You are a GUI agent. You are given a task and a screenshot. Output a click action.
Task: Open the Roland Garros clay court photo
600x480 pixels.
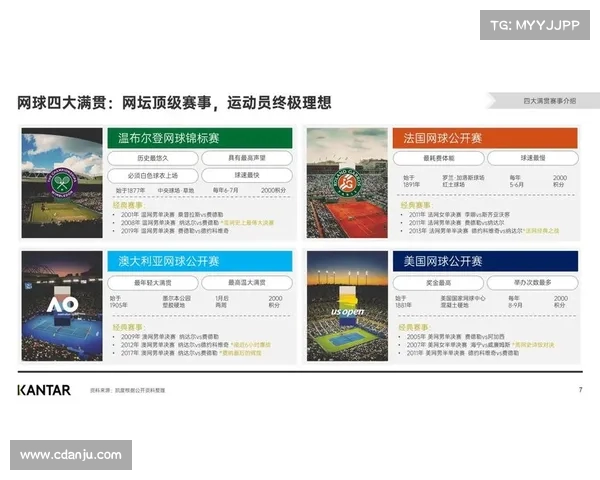coord(347,183)
